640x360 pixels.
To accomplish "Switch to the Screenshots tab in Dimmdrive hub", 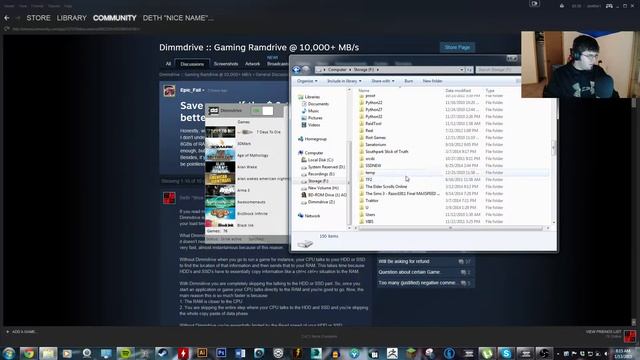I will pos(226,64).
